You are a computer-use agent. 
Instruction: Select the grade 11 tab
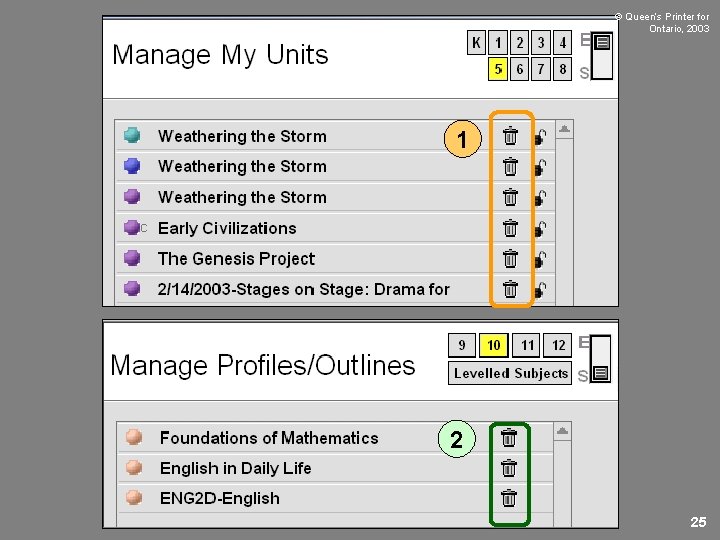click(x=527, y=346)
